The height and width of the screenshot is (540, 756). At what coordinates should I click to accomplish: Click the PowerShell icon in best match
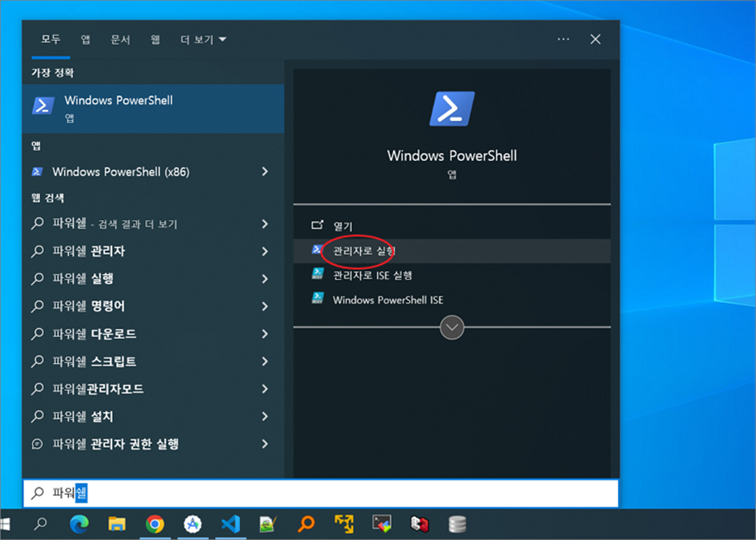(43, 106)
